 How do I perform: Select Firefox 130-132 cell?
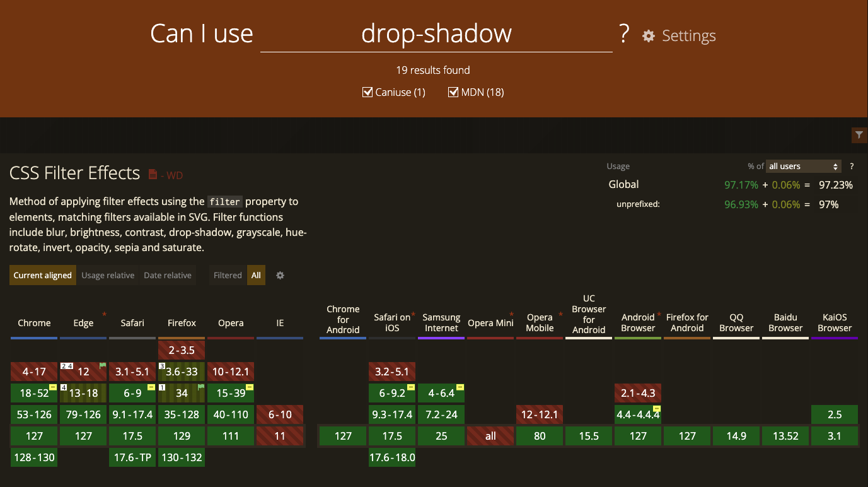click(182, 457)
